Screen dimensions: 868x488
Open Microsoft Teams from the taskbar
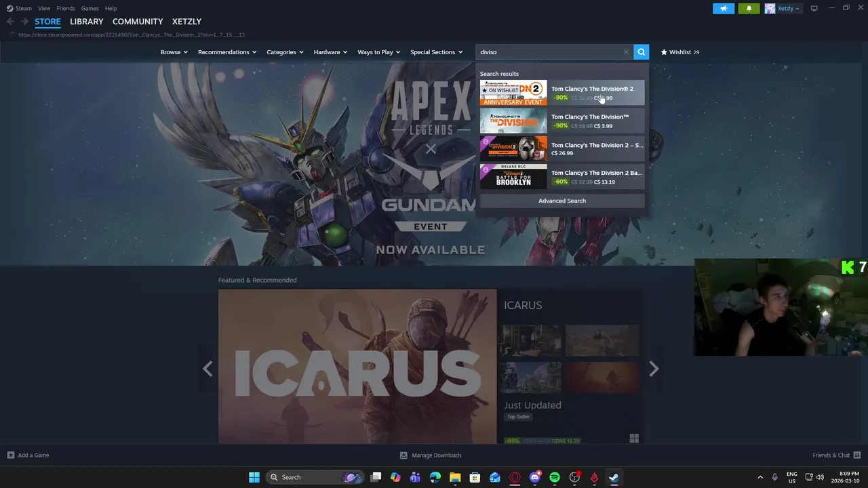pyautogui.click(x=415, y=477)
